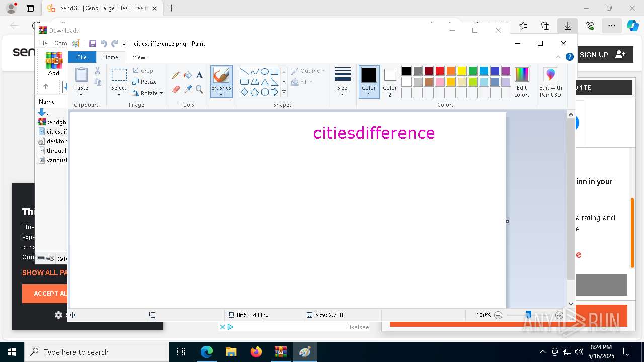Image resolution: width=644 pixels, height=362 pixels.
Task: Click the Crop button
Action: point(143,71)
